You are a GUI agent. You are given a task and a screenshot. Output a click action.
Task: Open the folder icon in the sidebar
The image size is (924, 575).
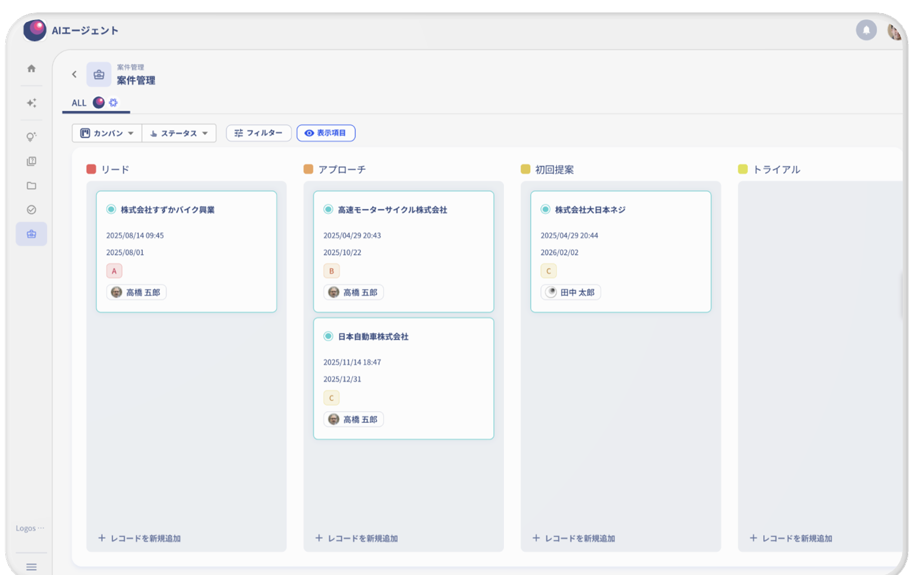(x=32, y=186)
